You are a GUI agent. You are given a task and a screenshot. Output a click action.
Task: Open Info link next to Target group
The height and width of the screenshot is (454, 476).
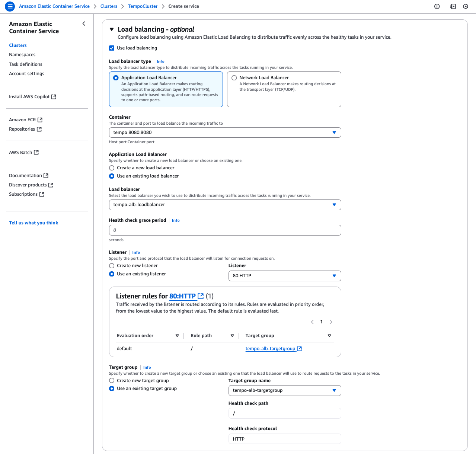pos(147,367)
